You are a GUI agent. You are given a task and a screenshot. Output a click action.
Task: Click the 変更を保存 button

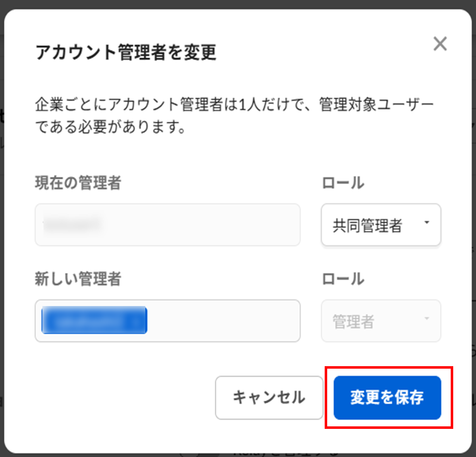point(387,398)
